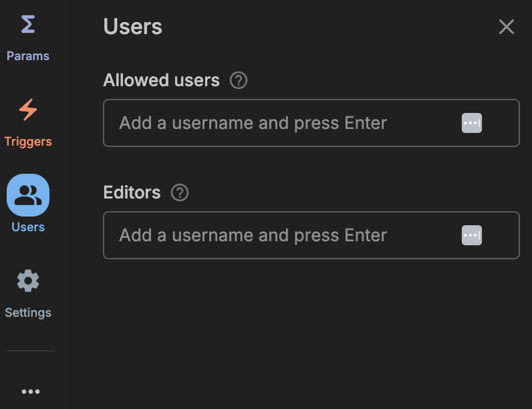Click the Editors section label

(x=132, y=192)
